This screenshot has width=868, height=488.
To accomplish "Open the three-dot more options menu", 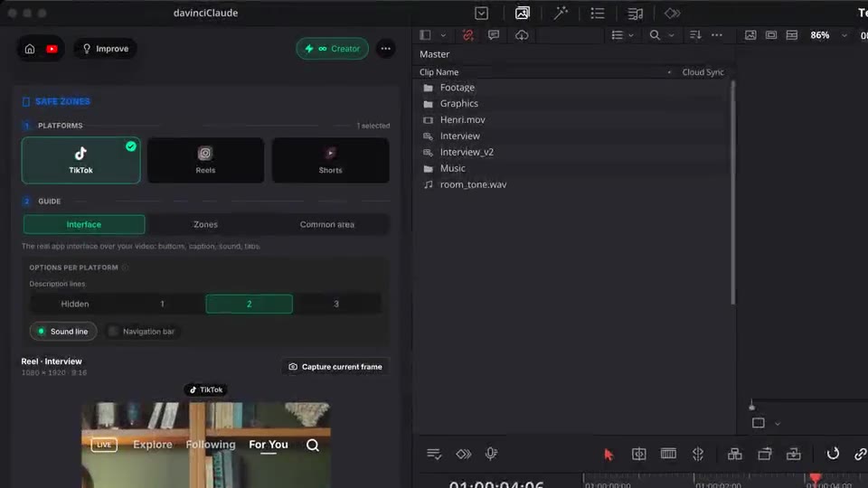I will tap(386, 49).
